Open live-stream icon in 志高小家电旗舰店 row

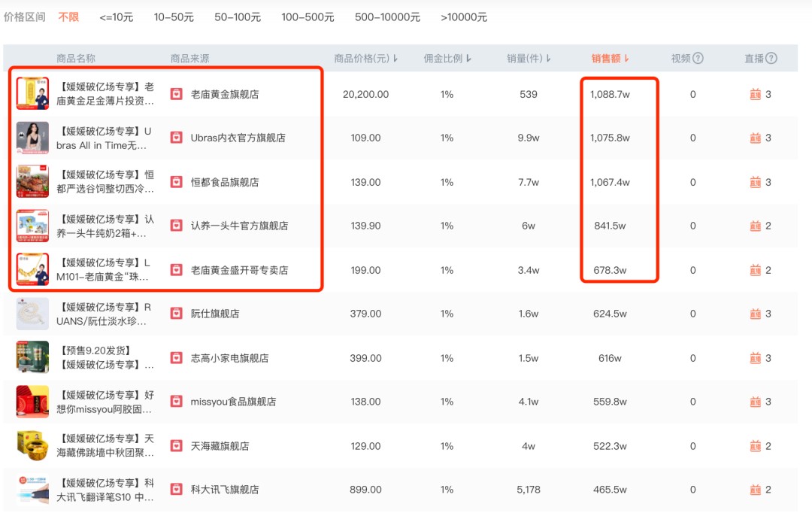point(756,359)
